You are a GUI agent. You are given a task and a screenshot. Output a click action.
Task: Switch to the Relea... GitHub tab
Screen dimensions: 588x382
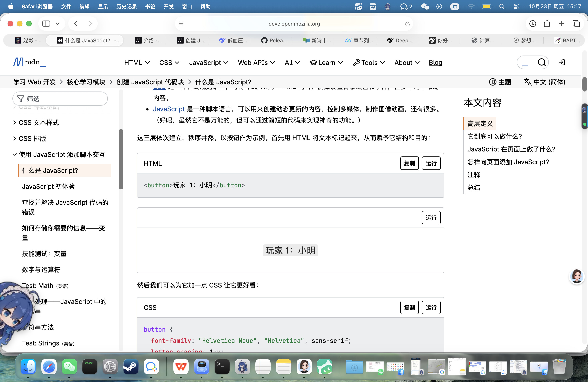pos(274,41)
